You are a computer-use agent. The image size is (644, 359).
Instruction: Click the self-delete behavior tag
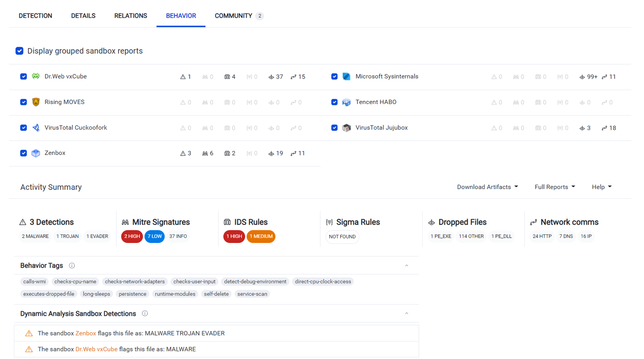[x=216, y=294]
